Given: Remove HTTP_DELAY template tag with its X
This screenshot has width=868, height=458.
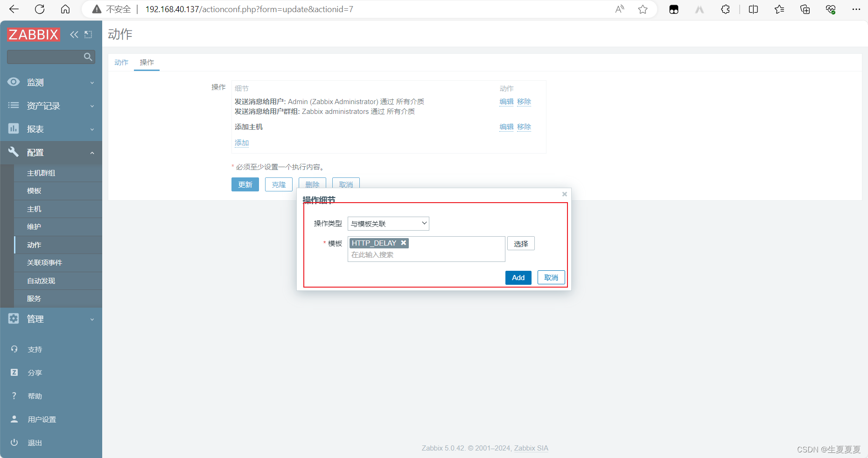Looking at the screenshot, I should [404, 243].
